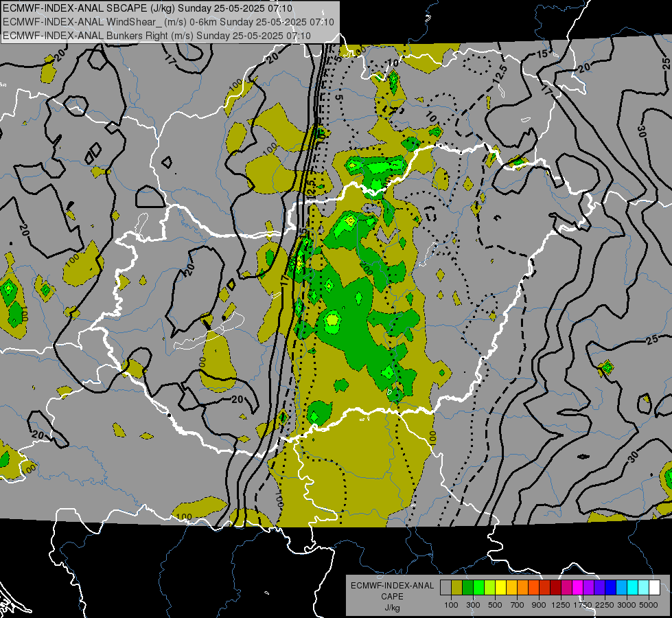Click the orange-red legend swatch left of 900
Screen dimensions: 672x618
[x=533, y=588]
